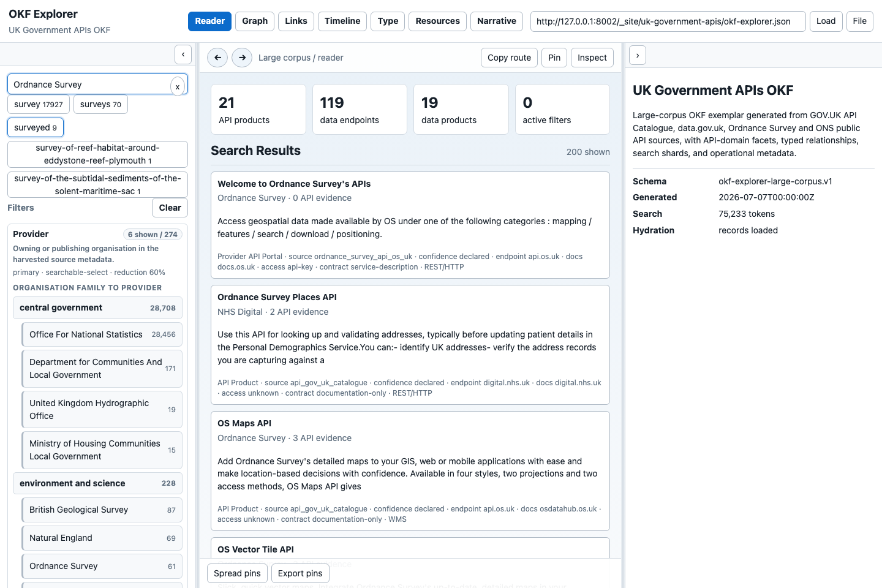Click the 'records loaded' hydration value
The height and width of the screenshot is (588, 882).
748,230
